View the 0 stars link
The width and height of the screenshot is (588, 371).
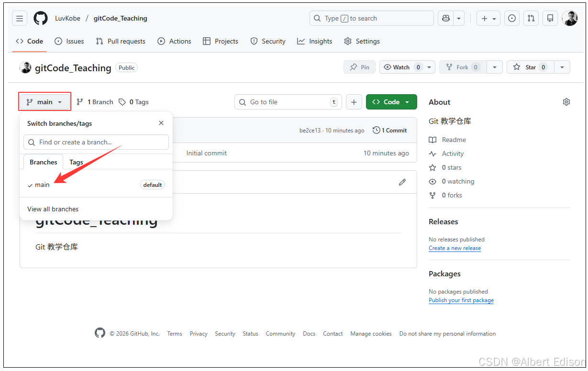point(445,167)
